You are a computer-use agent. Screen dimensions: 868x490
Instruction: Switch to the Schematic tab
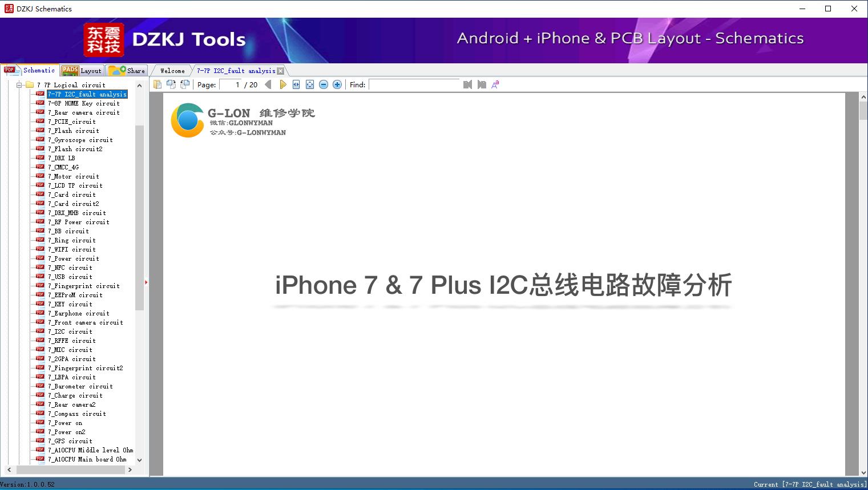(x=30, y=70)
